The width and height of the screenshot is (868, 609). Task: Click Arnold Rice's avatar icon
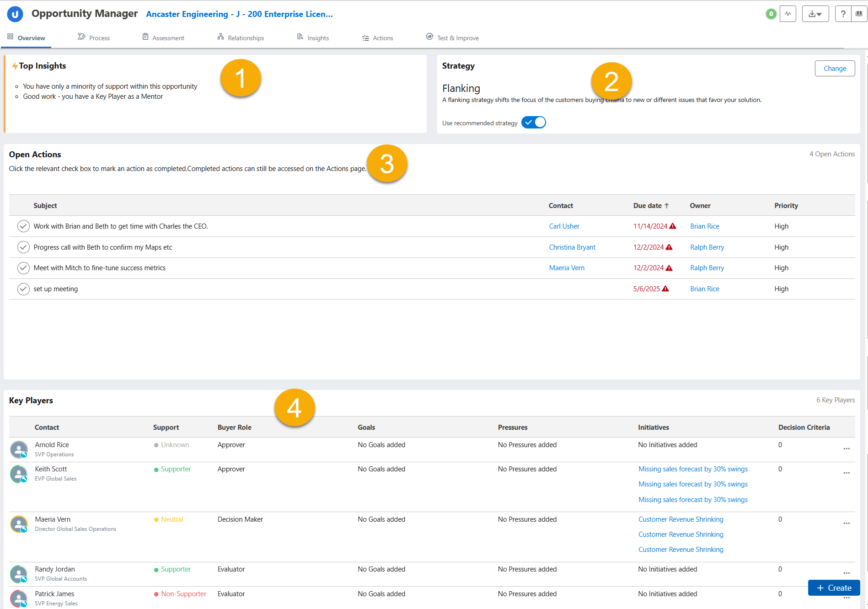pyautogui.click(x=19, y=449)
